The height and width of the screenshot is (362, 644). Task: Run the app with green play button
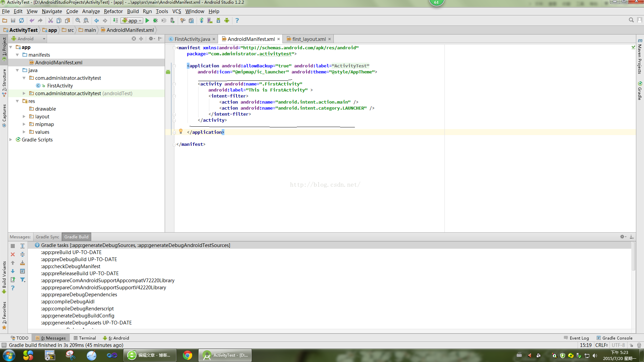[147, 20]
